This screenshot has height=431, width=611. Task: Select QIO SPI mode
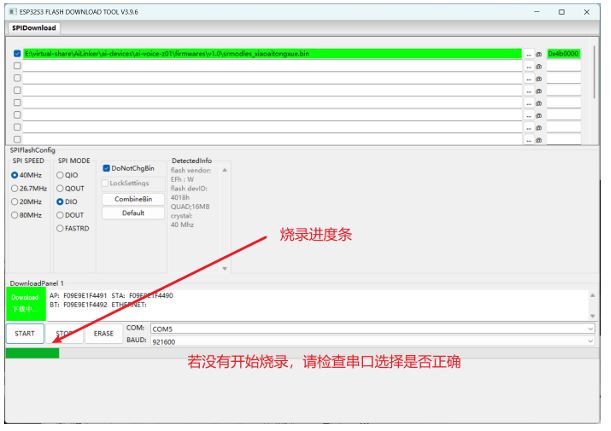67,175
